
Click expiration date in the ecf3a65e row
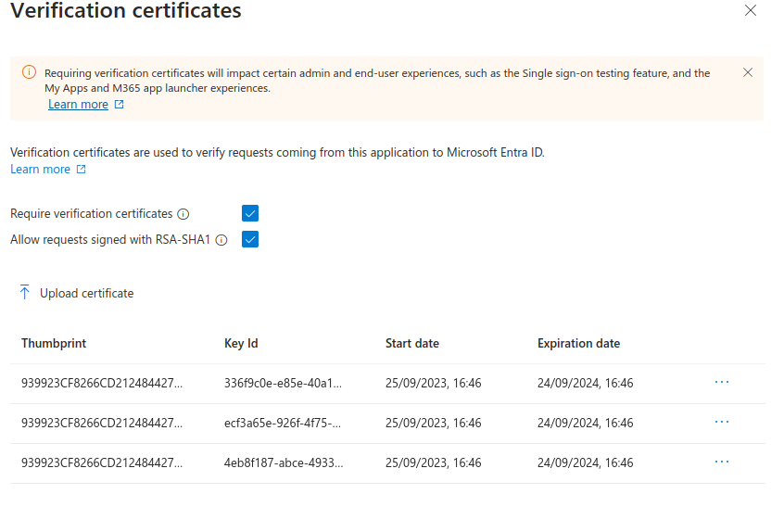click(x=585, y=423)
